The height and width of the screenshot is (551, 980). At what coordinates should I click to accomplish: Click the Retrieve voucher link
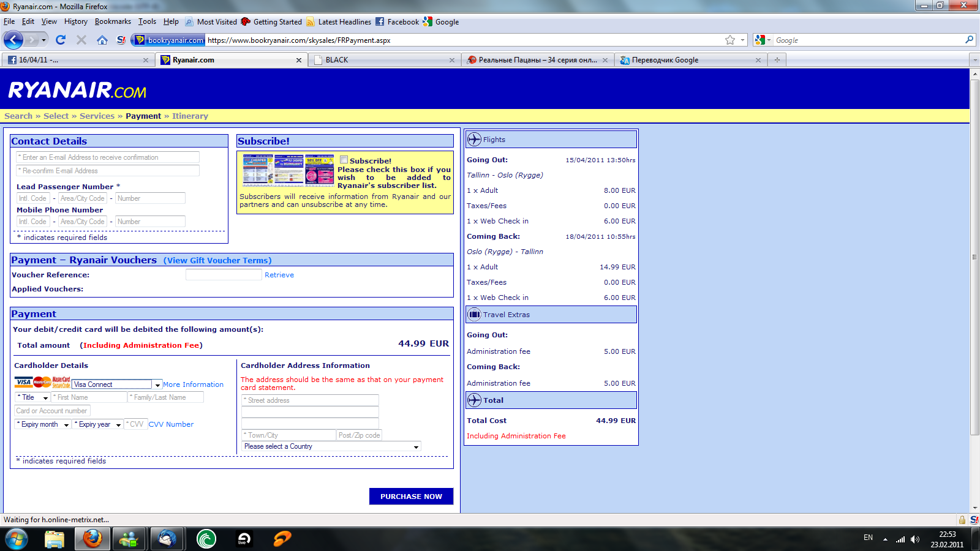coord(279,275)
